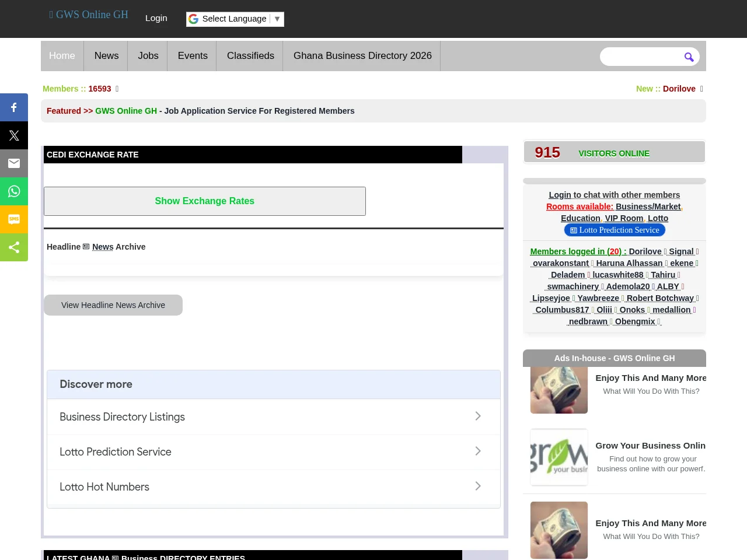Open first Enjoy This And Many More ad thumbnail
This screenshot has height=560, width=747.
pos(559,390)
